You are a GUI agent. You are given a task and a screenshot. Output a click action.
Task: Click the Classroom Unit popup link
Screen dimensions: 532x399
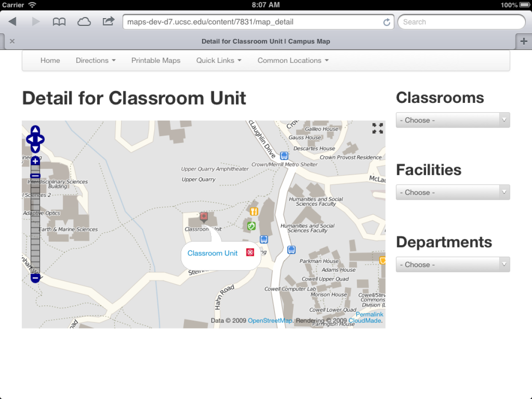212,253
